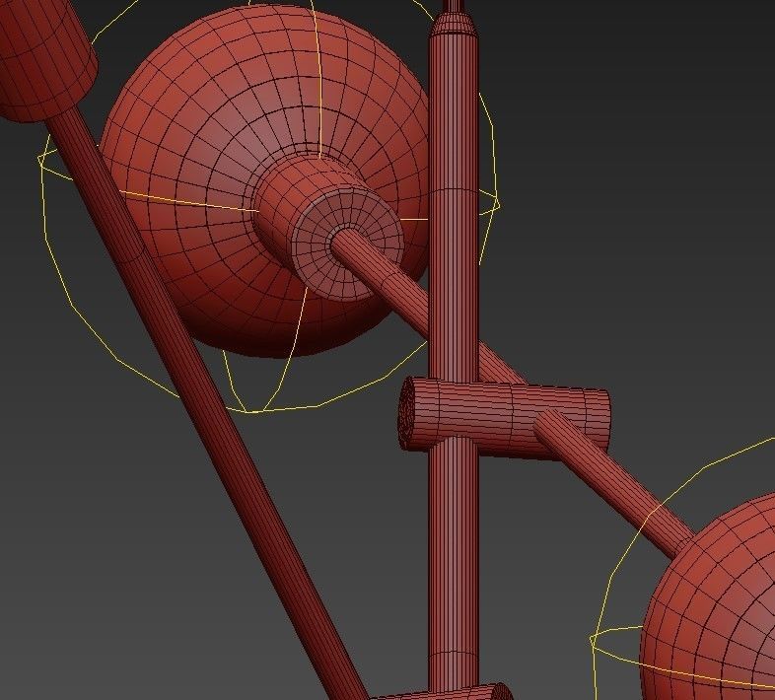Screen dimensions: 775x700
Task: Select the horizontal cylinder connector on the vertical rod
Action: tap(504, 418)
